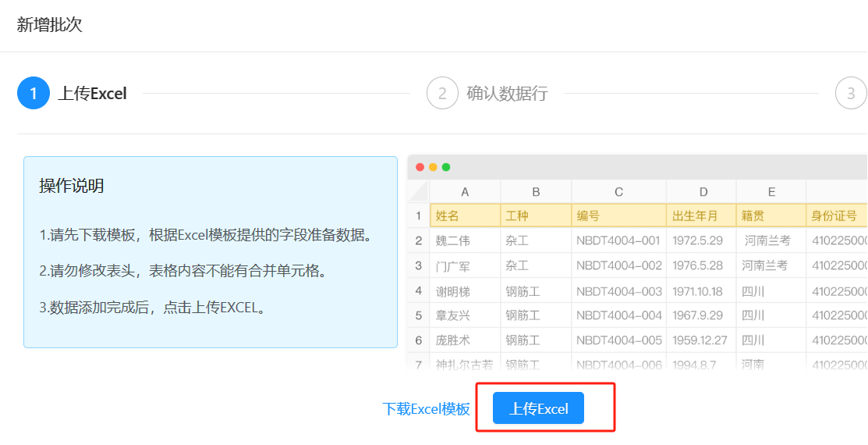
Task: Click the 姓名 header cell
Action: (x=464, y=216)
